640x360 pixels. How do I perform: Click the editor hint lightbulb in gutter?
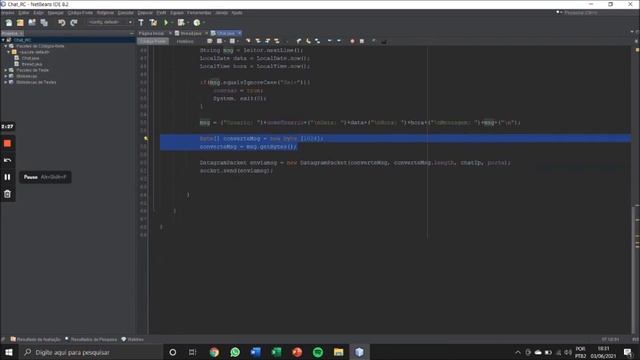click(x=146, y=139)
